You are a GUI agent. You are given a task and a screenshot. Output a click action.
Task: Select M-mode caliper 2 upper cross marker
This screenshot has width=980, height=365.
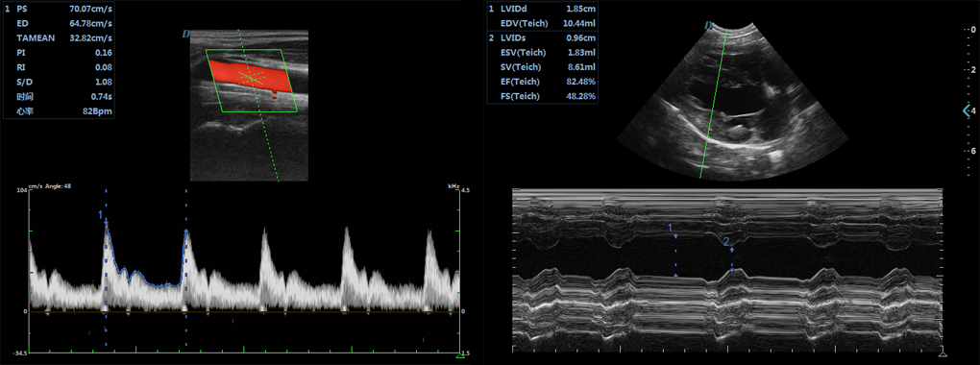click(732, 250)
